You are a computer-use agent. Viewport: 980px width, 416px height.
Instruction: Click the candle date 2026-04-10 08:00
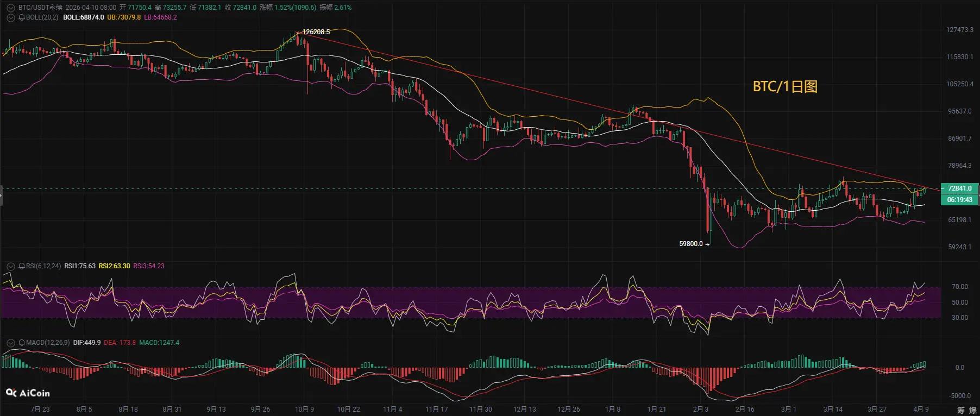click(91, 8)
